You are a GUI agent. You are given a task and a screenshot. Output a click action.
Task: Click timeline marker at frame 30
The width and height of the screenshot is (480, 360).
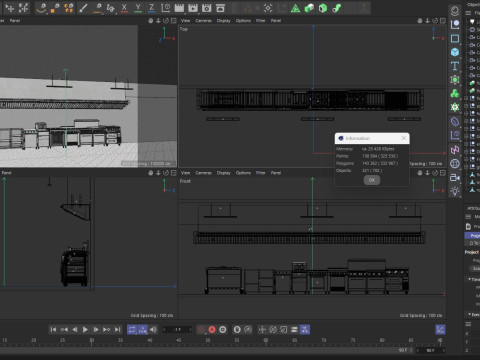point(91,340)
